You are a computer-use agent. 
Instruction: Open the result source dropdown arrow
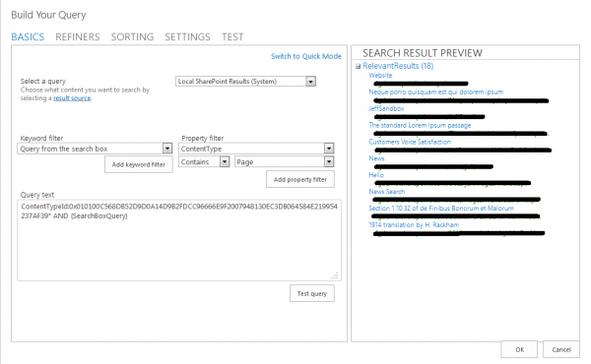(x=310, y=82)
